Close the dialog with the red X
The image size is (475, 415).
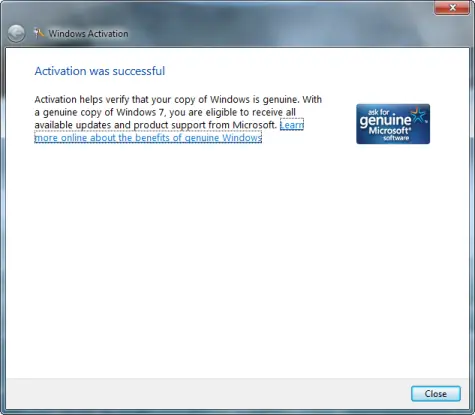pos(452,7)
